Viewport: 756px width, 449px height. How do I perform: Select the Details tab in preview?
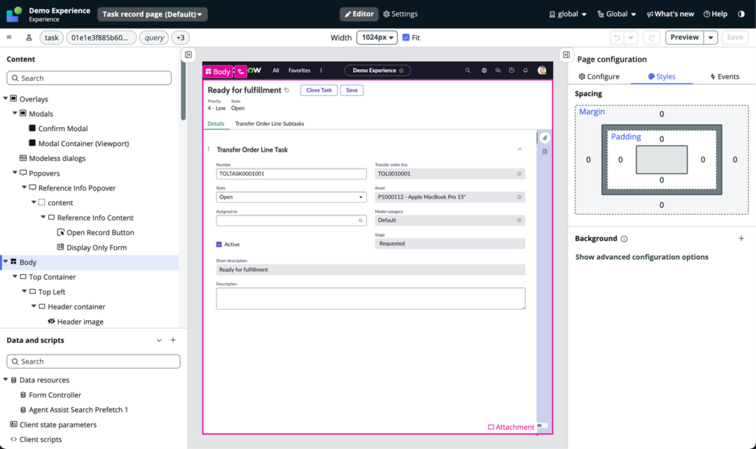point(216,124)
